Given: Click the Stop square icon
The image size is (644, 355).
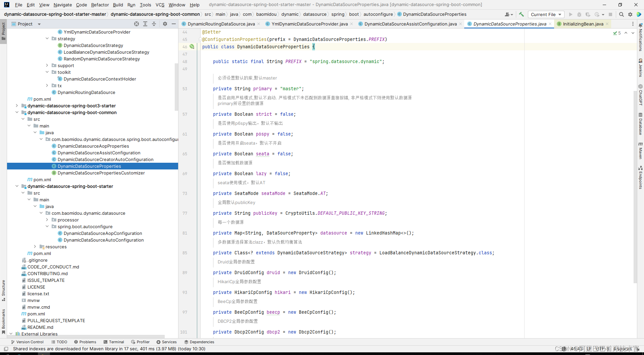Looking at the screenshot, I should [x=610, y=14].
